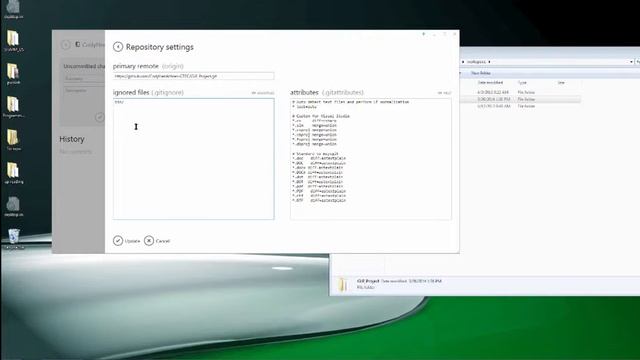
Task: Click the Summary field in GitHub sidebar
Action: coord(84,78)
